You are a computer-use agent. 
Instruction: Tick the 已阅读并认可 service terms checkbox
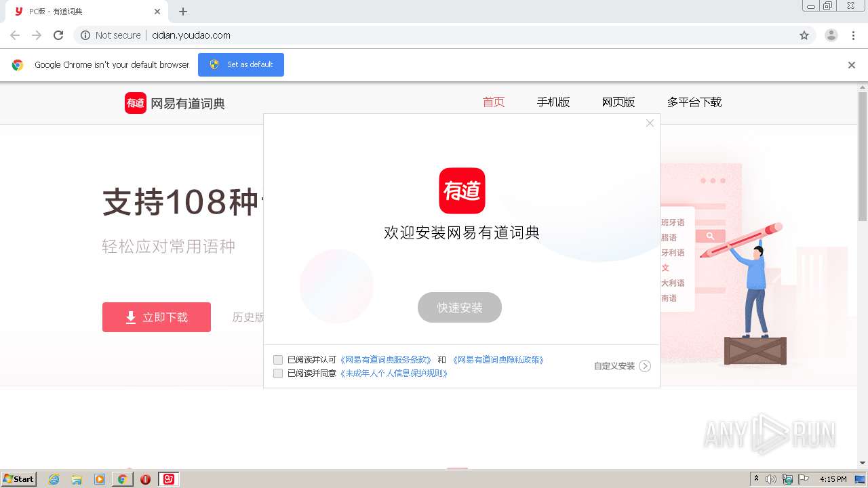[x=278, y=360]
